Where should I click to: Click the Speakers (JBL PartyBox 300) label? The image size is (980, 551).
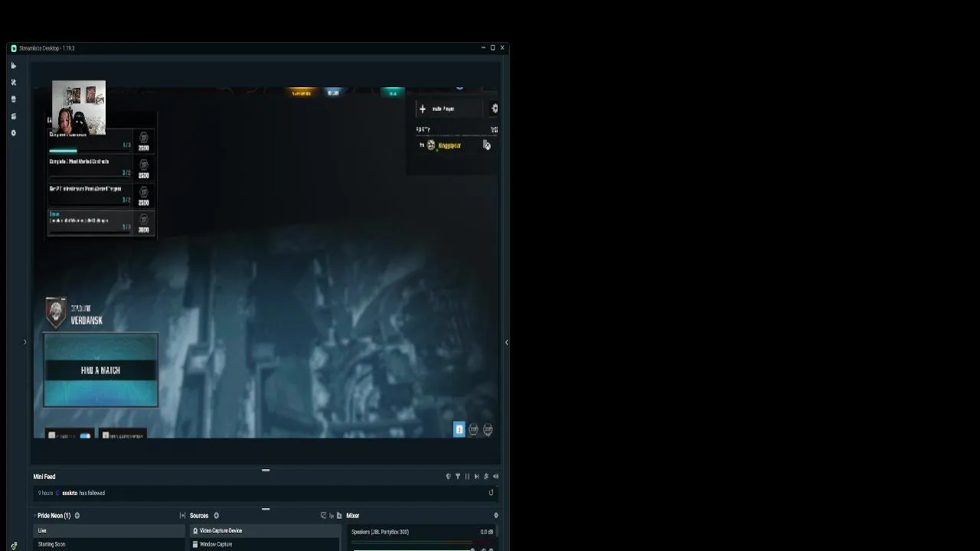pyautogui.click(x=380, y=532)
